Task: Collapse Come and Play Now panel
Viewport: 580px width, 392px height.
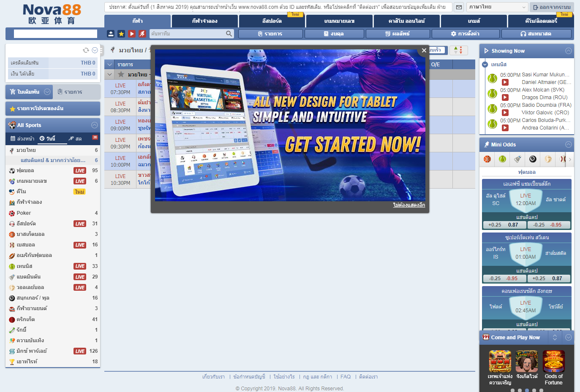Action: [569, 338]
